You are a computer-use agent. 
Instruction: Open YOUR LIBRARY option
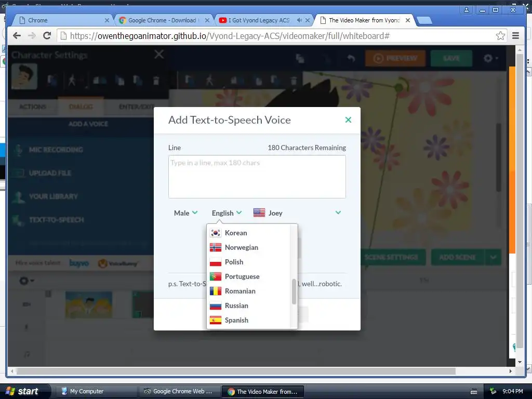(x=54, y=196)
